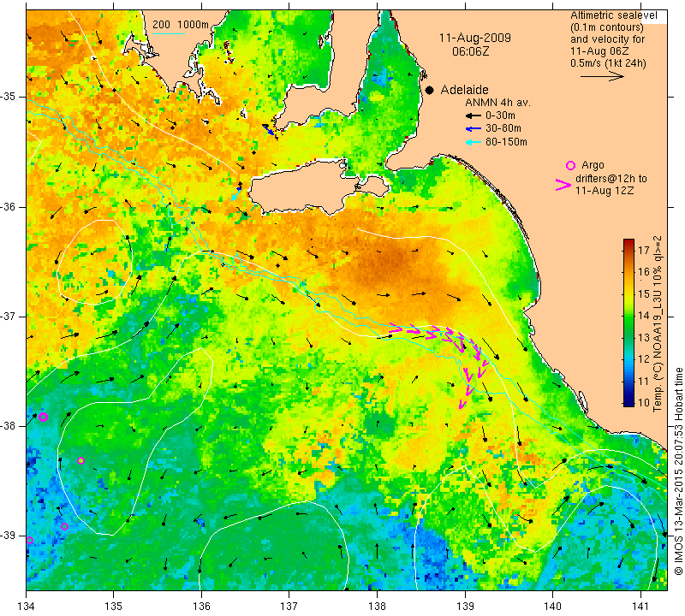Click the blue 30-80m legend arrow
This screenshot has height=616, width=685.
click(474, 129)
